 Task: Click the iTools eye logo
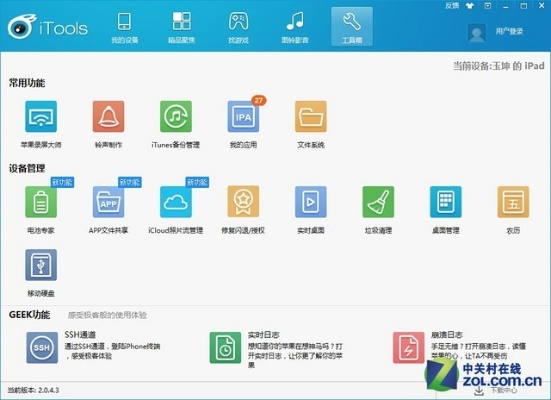click(x=22, y=26)
